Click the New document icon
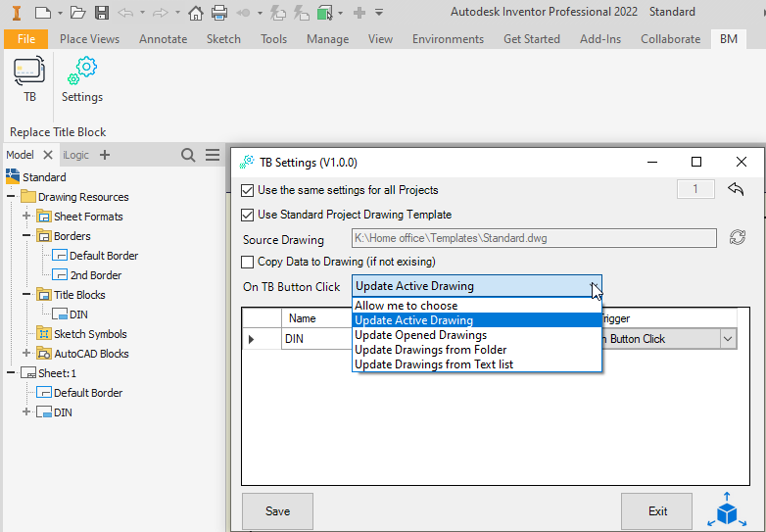766x532 pixels. tap(42, 12)
